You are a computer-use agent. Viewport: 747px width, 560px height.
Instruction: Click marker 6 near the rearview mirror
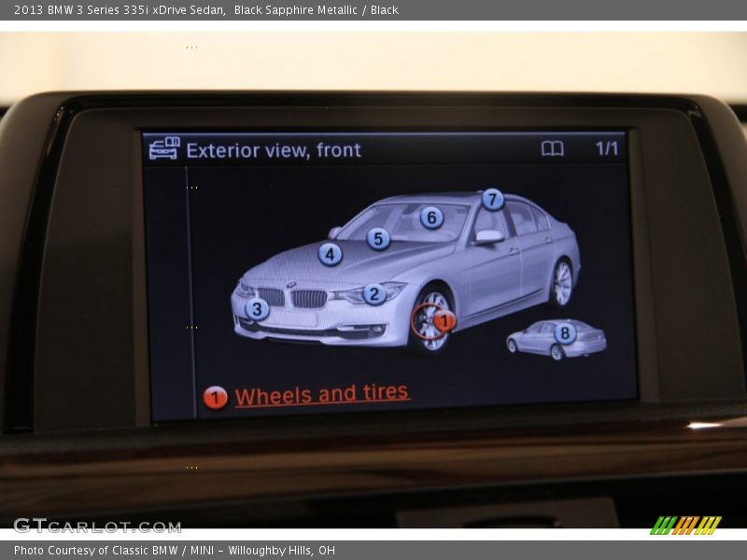(x=431, y=217)
